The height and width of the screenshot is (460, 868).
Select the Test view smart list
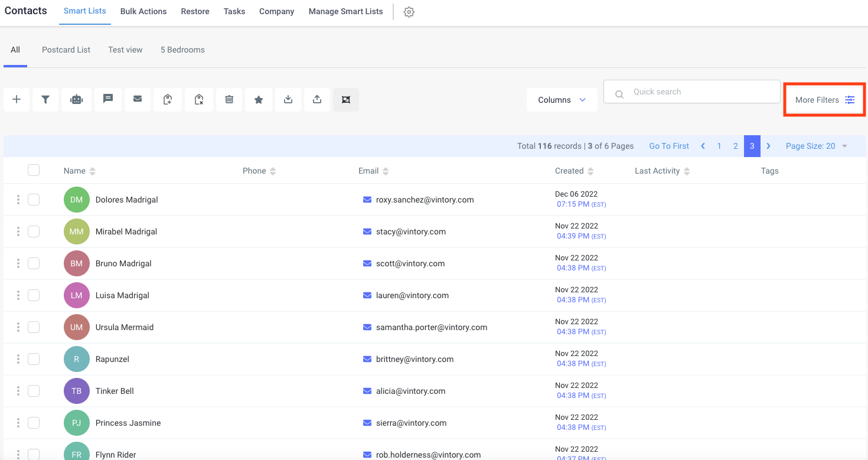tap(125, 50)
